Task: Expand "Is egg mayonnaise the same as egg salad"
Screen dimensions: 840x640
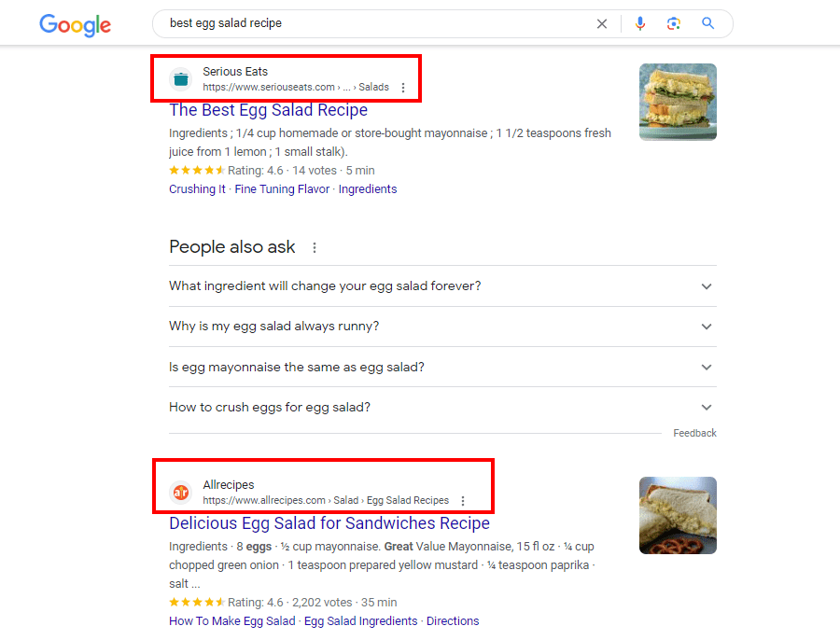Action: [707, 368]
